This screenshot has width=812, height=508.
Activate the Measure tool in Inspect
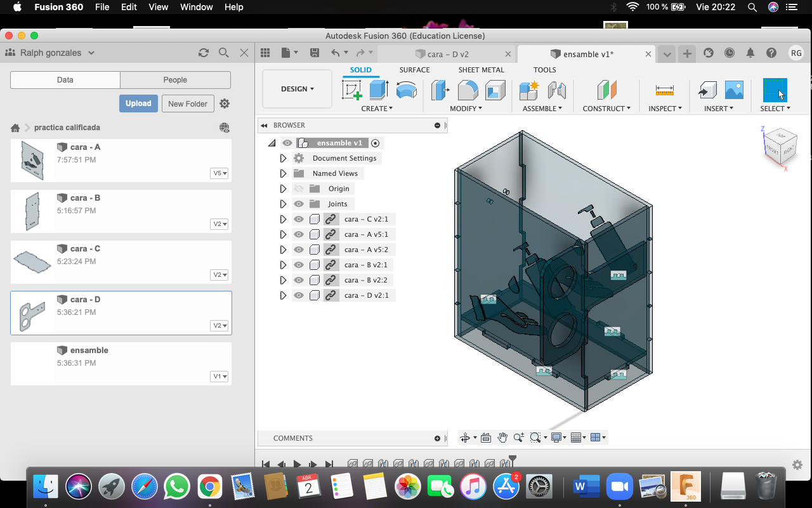click(664, 90)
